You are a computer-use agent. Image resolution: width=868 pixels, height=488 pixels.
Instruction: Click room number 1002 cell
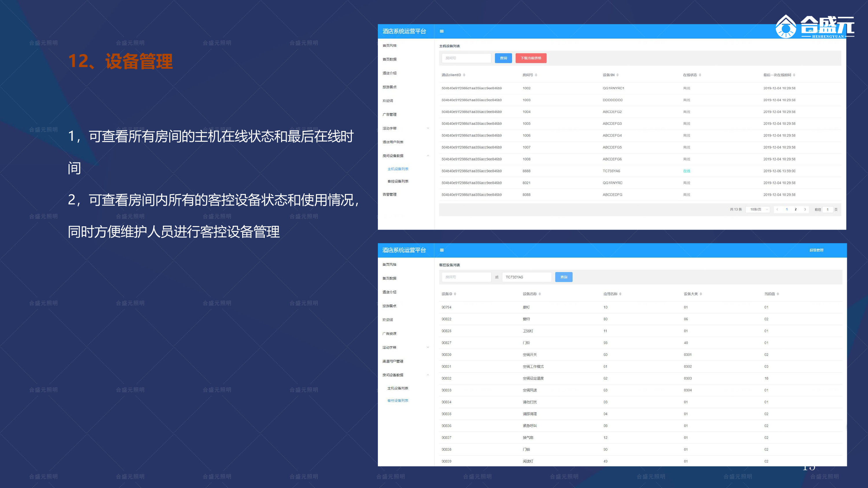point(527,88)
